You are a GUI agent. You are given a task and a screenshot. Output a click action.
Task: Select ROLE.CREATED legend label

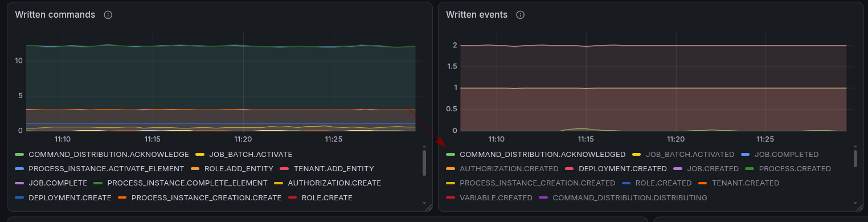pyautogui.click(x=664, y=183)
